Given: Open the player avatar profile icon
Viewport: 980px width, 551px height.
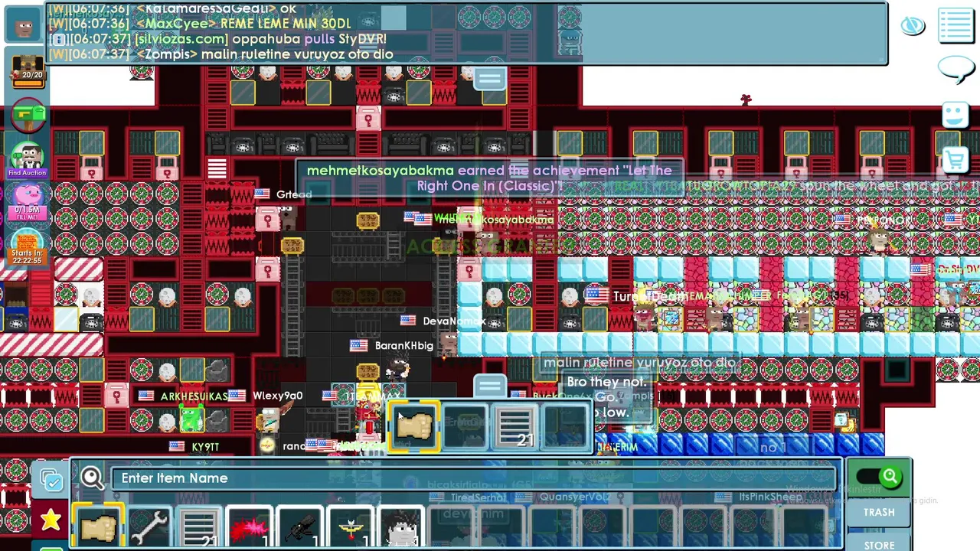Looking at the screenshot, I should tap(24, 25).
